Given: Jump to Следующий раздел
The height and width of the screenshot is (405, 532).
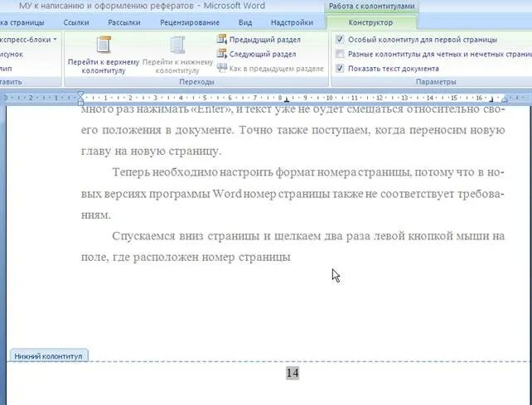Looking at the screenshot, I should [x=257, y=55].
